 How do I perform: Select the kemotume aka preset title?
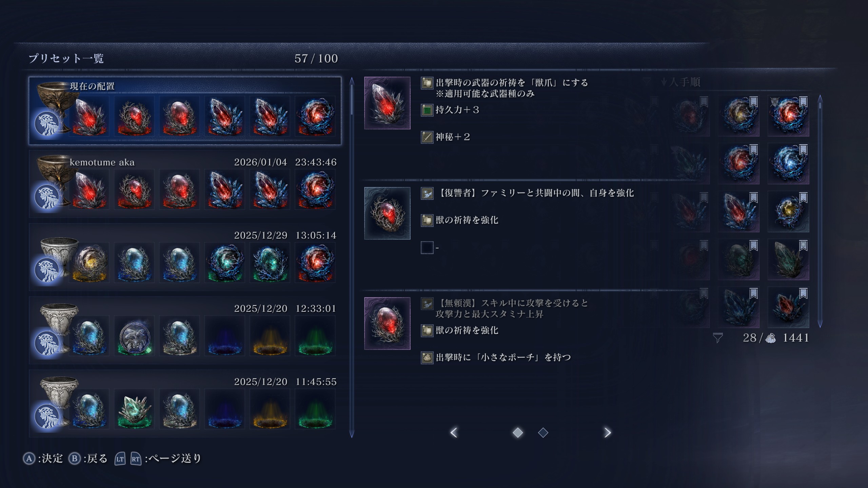[102, 162]
